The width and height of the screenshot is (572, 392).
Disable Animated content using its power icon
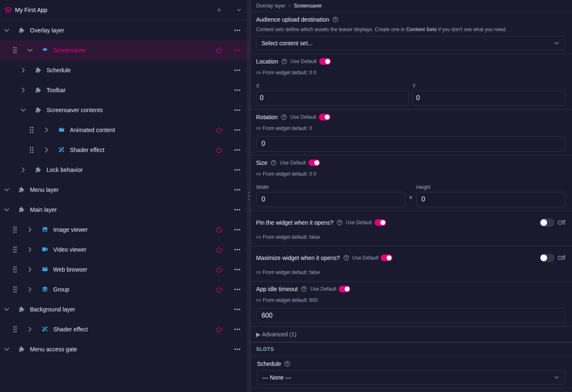219,130
